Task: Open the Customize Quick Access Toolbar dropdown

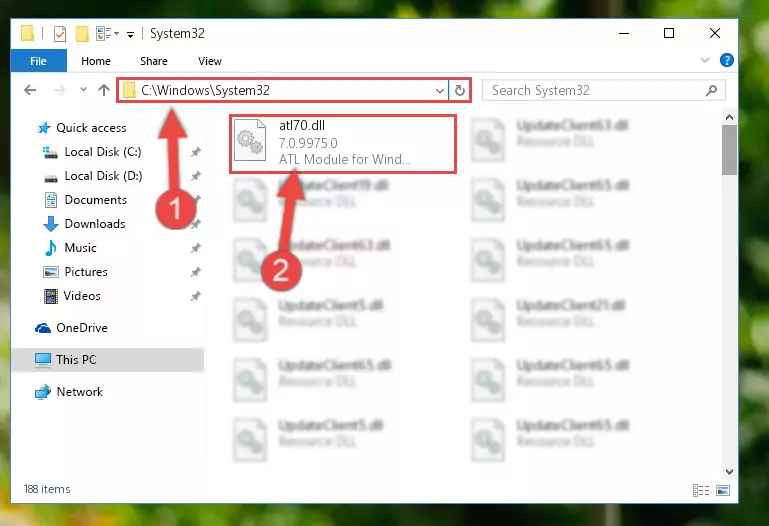Action: (130, 34)
